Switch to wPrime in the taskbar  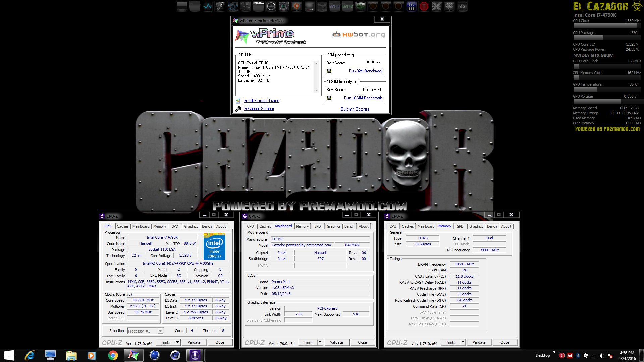tap(133, 355)
